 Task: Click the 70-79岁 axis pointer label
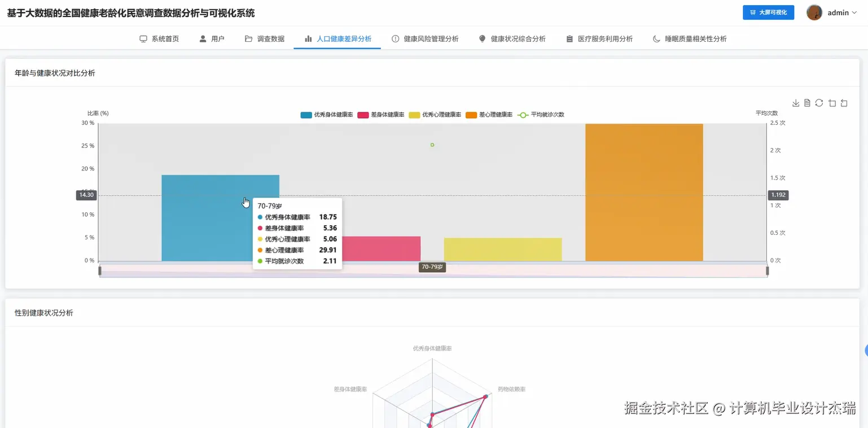(x=432, y=267)
